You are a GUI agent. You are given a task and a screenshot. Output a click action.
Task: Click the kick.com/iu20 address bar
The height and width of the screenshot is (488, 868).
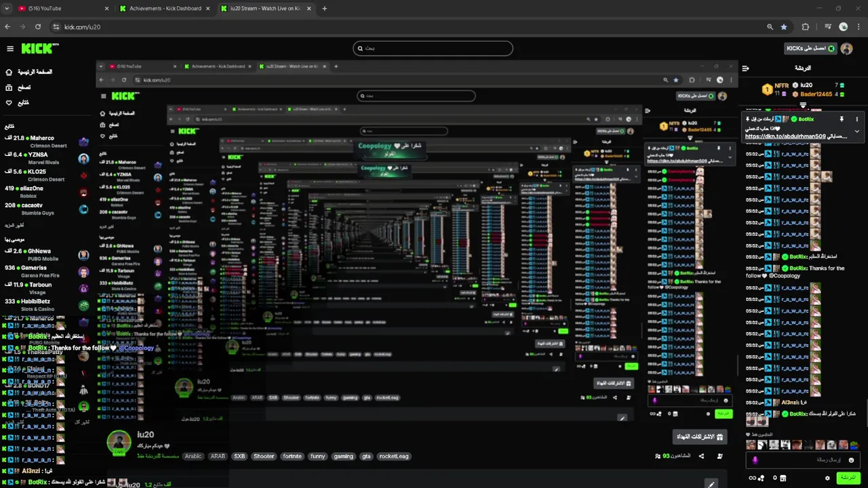point(407,27)
